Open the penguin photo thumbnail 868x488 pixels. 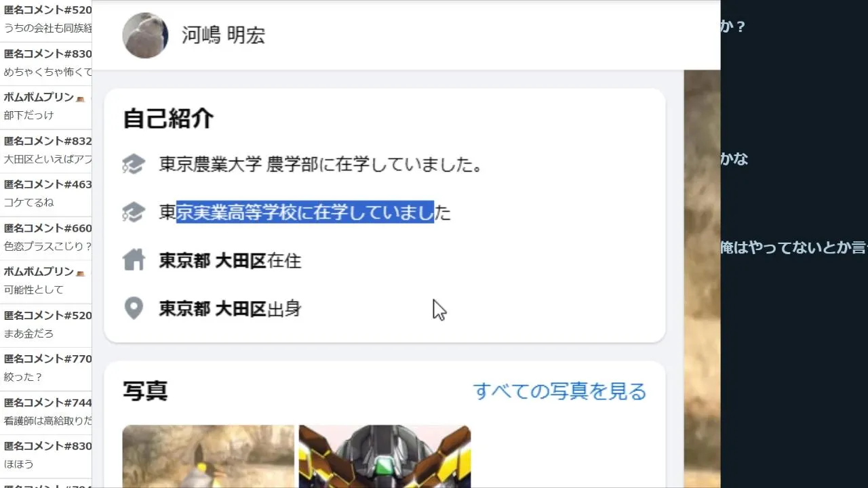(208, 456)
